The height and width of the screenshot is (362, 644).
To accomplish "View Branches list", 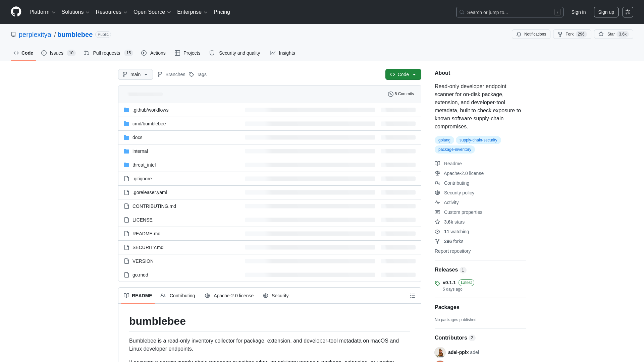I will click(x=171, y=74).
